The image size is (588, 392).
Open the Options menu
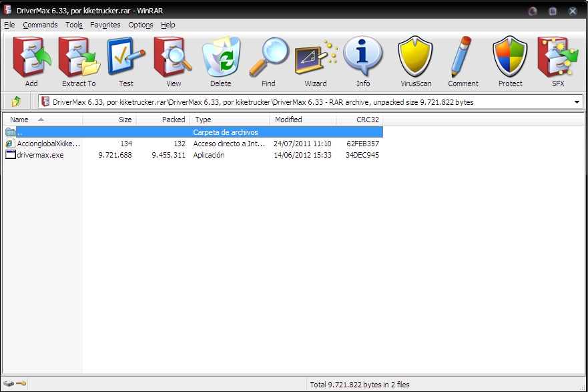pyautogui.click(x=141, y=25)
